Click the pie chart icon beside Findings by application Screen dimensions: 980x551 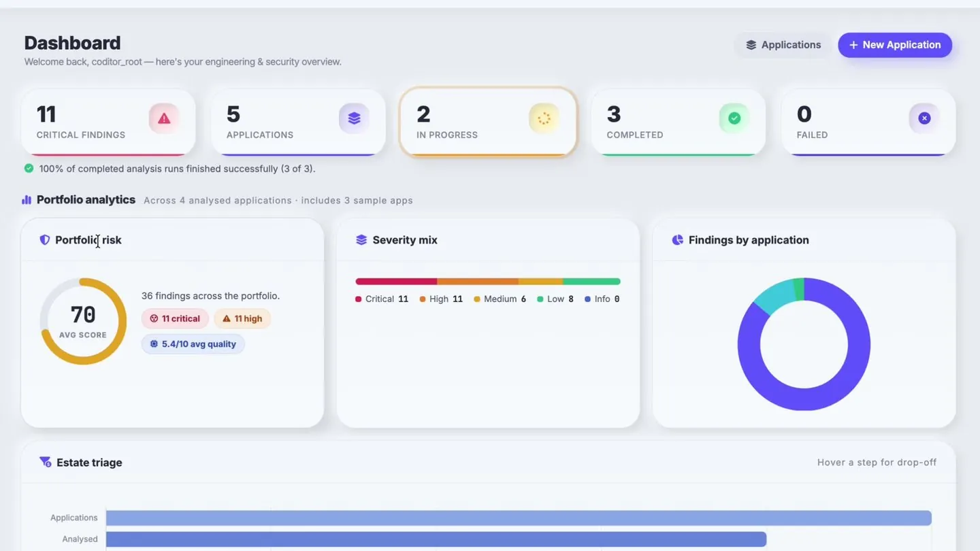(x=677, y=240)
